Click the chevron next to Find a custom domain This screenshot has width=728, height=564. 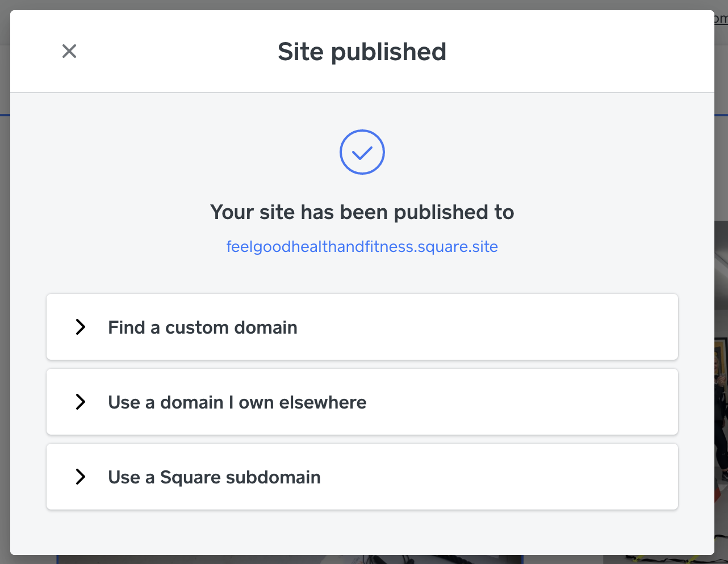80,327
